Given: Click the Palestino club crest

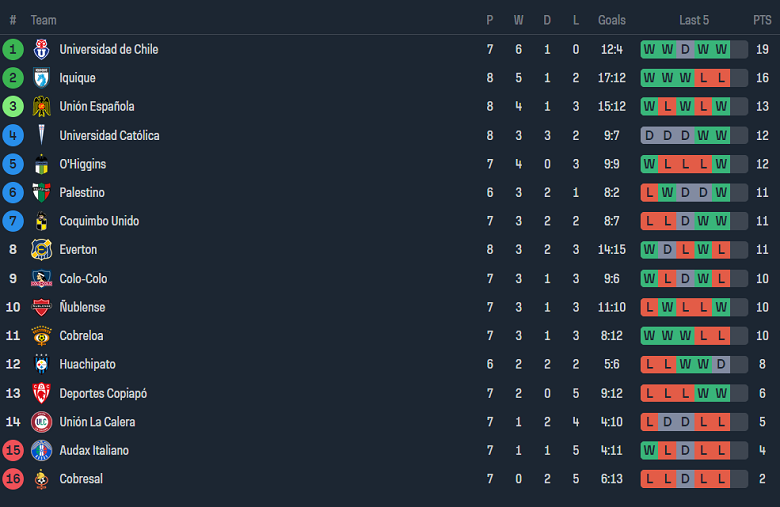Looking at the screenshot, I should click(x=41, y=193).
